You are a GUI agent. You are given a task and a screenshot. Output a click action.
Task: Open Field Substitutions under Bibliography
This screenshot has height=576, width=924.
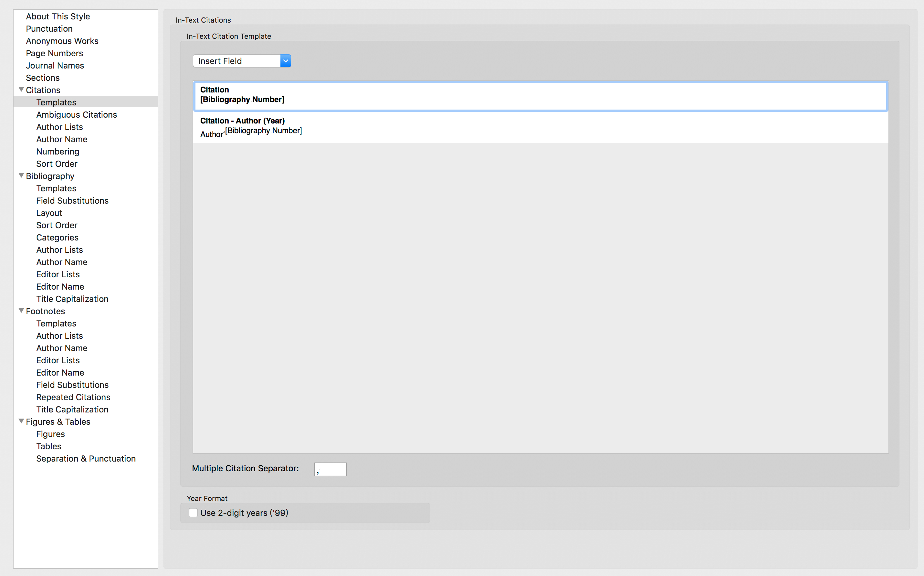[x=72, y=201]
